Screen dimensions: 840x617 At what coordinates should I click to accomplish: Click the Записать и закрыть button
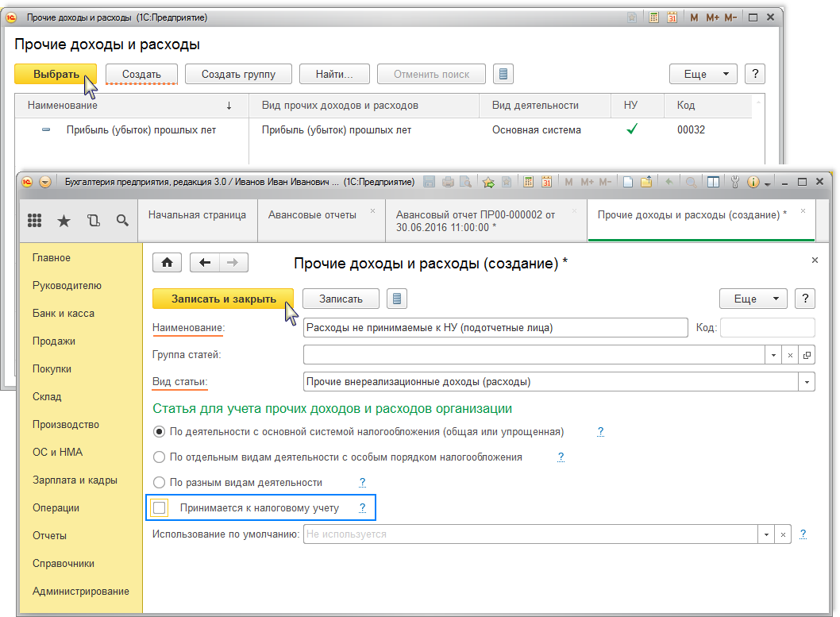tap(223, 299)
